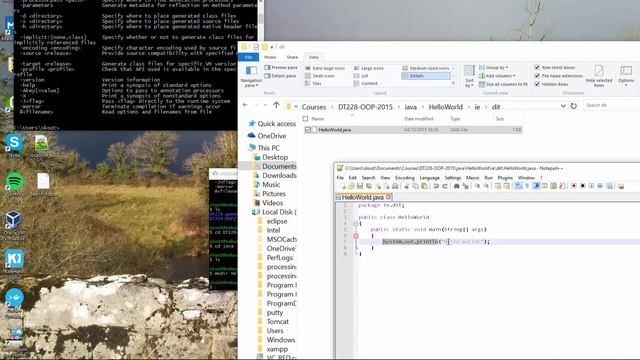Select the eclipse folder in the tree
The height and width of the screenshot is (360, 640).
point(277,221)
